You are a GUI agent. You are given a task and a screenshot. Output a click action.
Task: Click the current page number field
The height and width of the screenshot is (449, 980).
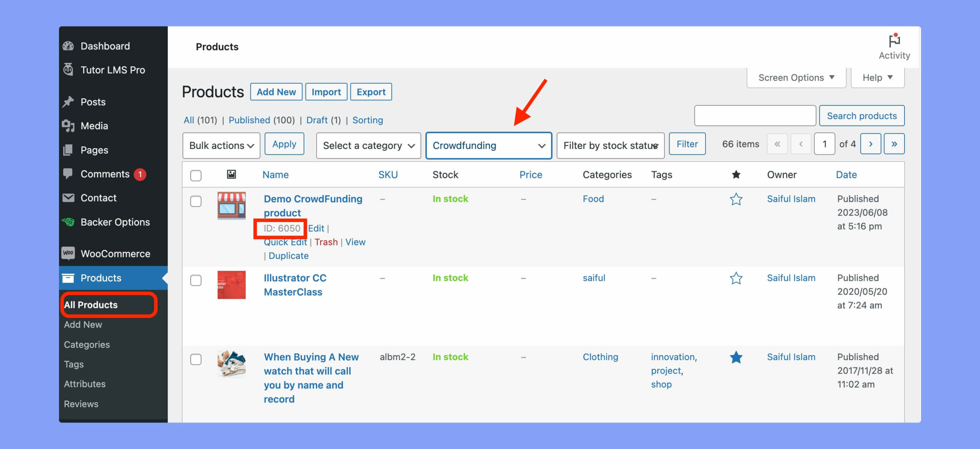click(x=824, y=144)
